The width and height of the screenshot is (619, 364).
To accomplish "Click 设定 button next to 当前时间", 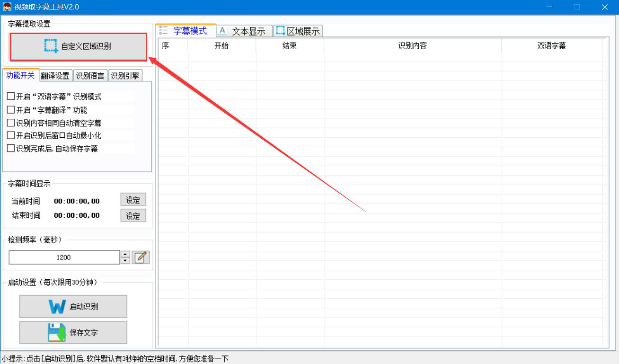I will (133, 200).
